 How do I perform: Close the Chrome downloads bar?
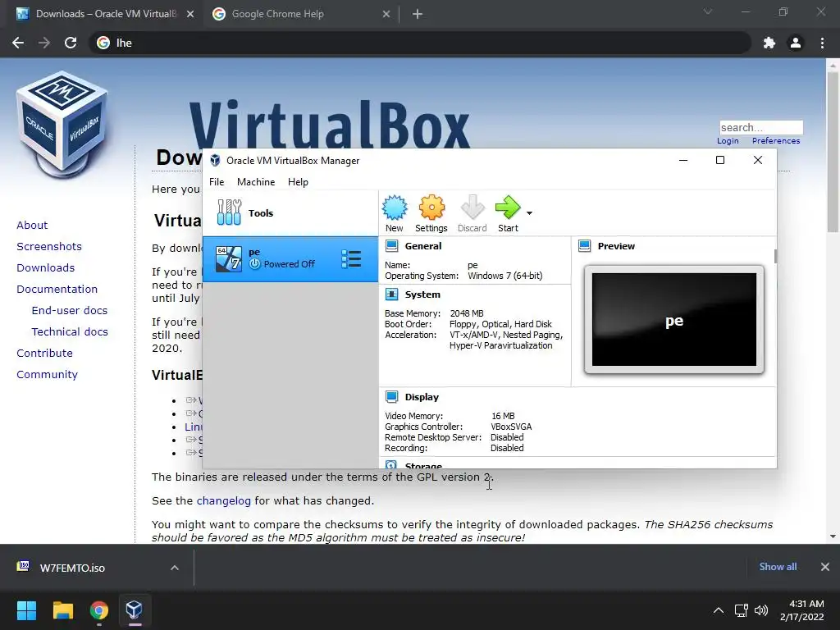pos(825,567)
